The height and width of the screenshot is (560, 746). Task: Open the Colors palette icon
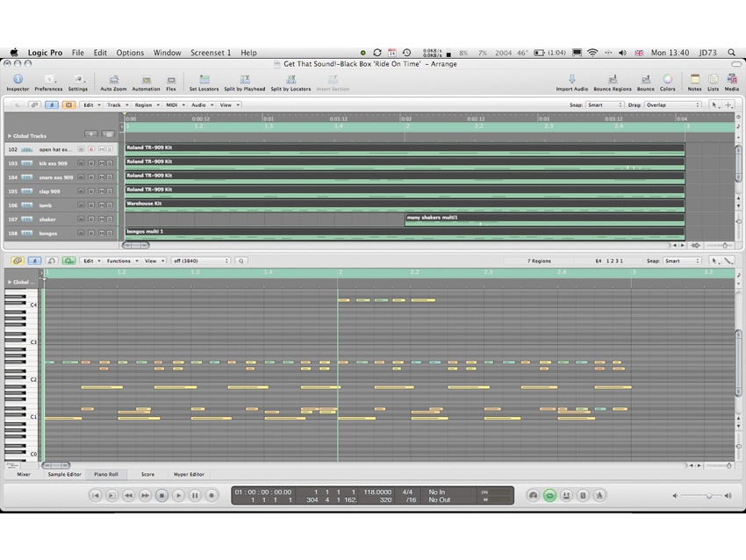668,82
